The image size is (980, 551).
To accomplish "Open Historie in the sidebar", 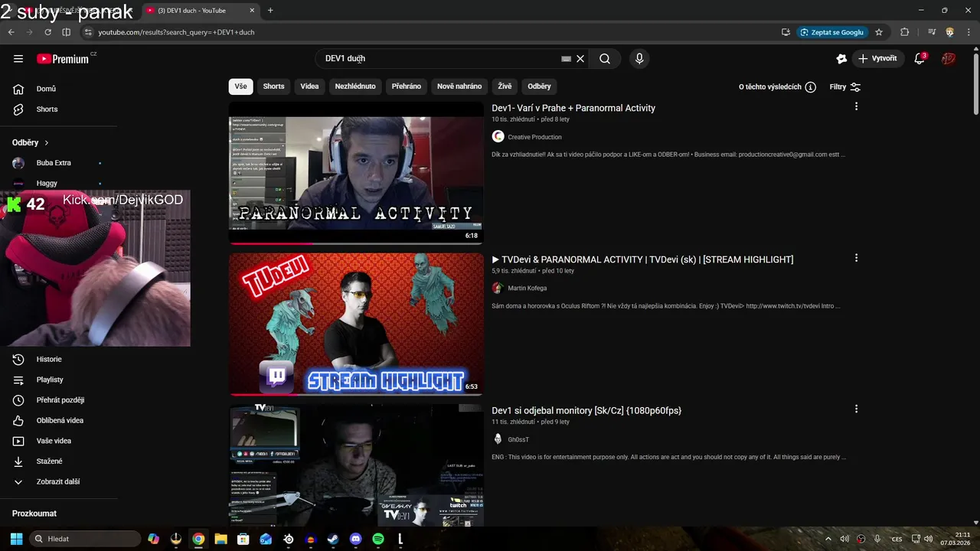I will pyautogui.click(x=49, y=359).
